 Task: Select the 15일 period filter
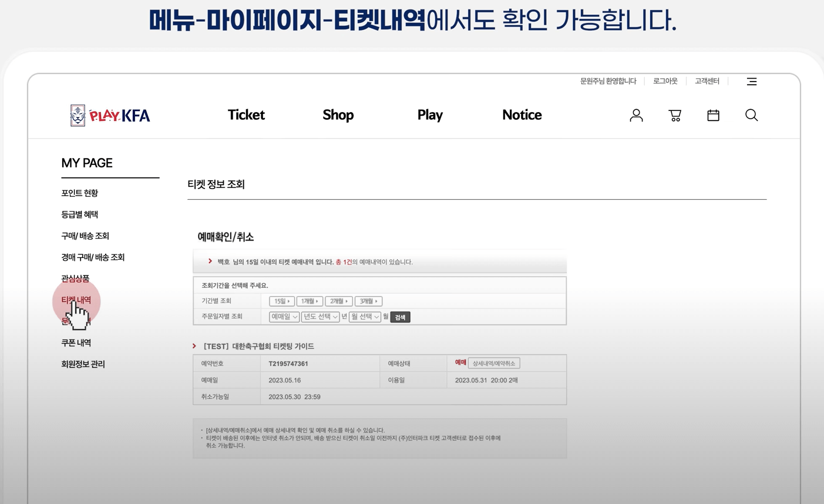click(281, 301)
